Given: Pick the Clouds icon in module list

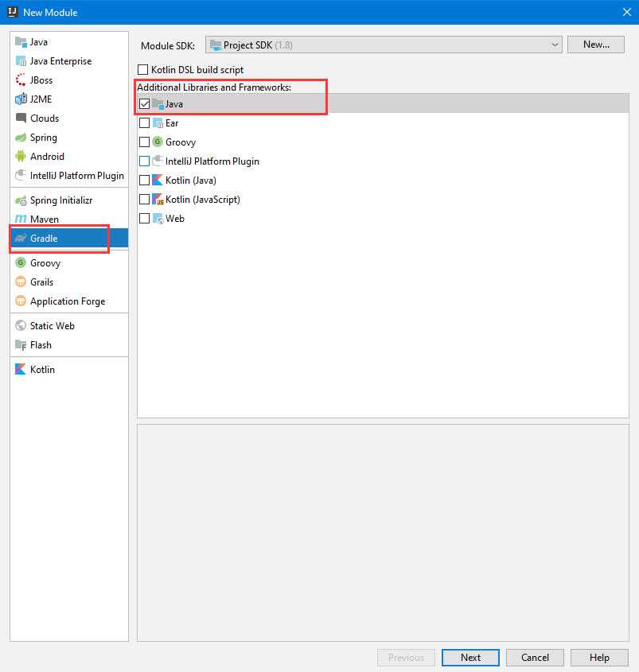Looking at the screenshot, I should (21, 118).
